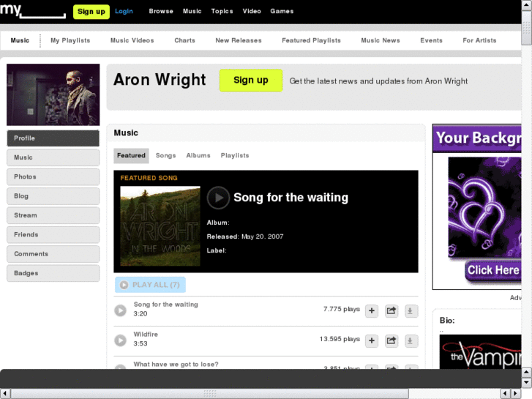View the Charts page
The image size is (532, 399).
pyautogui.click(x=184, y=40)
